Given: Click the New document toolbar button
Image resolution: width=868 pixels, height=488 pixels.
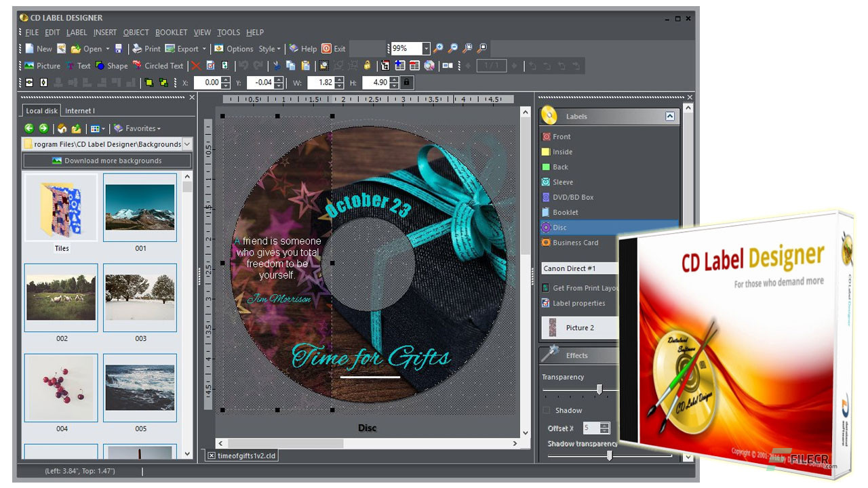Looking at the screenshot, I should (x=39, y=49).
